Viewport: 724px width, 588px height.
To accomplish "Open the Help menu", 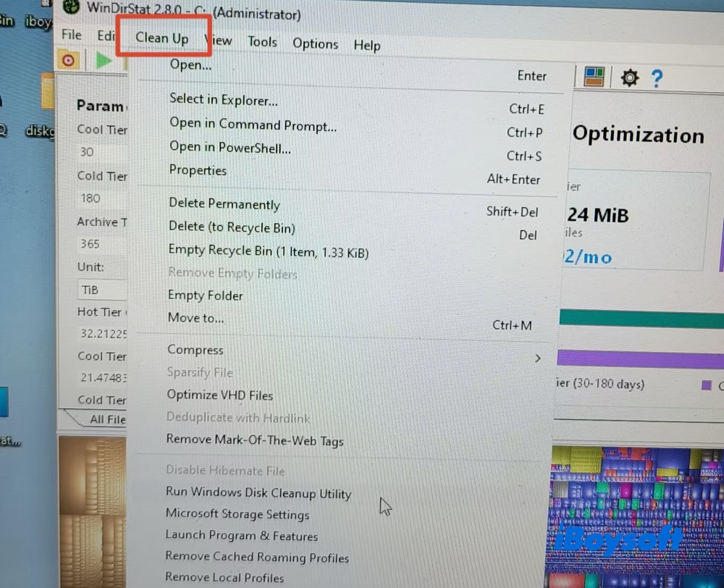I will point(367,46).
